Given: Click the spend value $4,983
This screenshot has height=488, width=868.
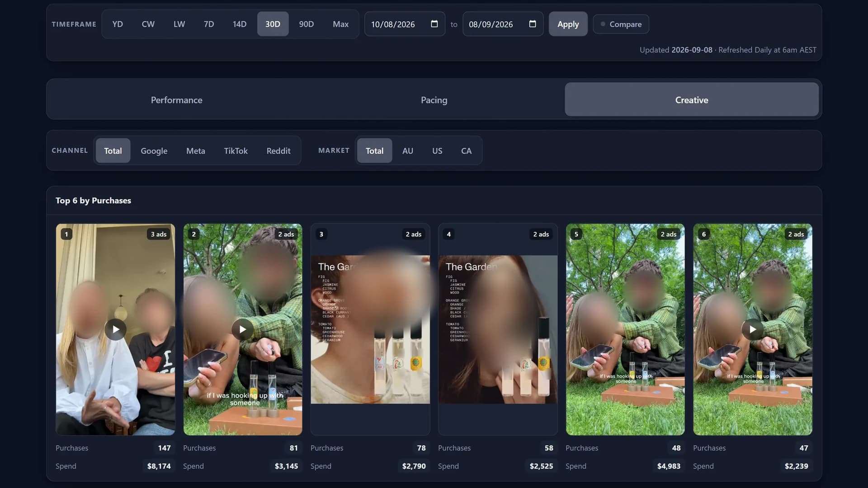Looking at the screenshot, I should tap(669, 466).
